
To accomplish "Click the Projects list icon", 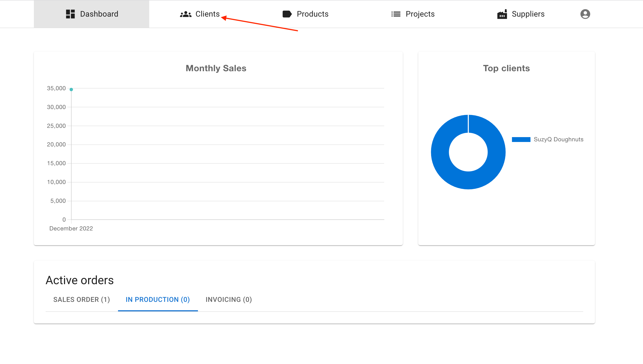I will [x=396, y=14].
